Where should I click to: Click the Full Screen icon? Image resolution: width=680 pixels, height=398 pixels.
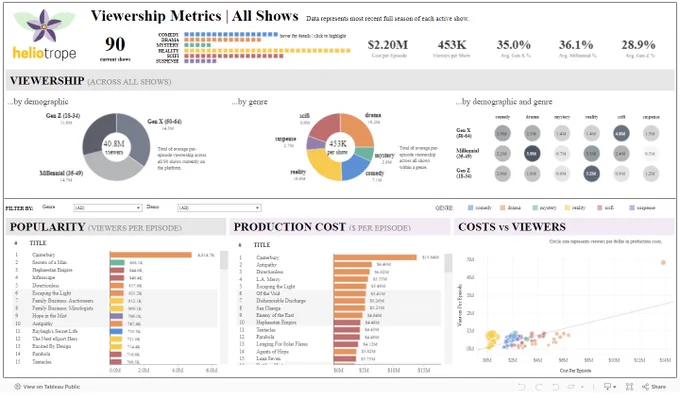coord(629,387)
